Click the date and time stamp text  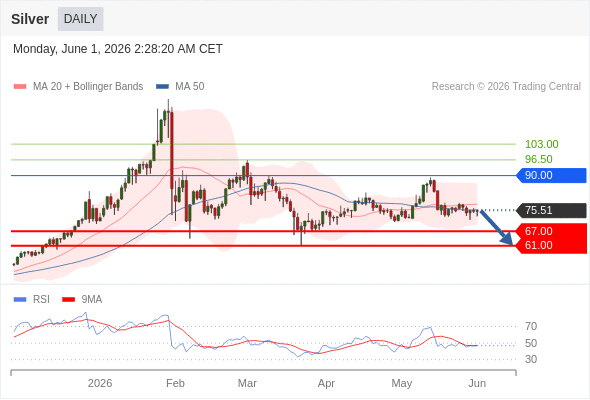pos(118,49)
